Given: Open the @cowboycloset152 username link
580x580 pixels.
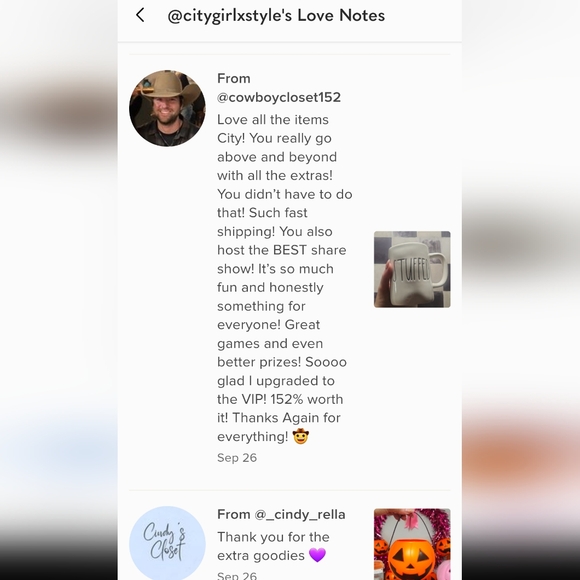Looking at the screenshot, I should [x=279, y=97].
